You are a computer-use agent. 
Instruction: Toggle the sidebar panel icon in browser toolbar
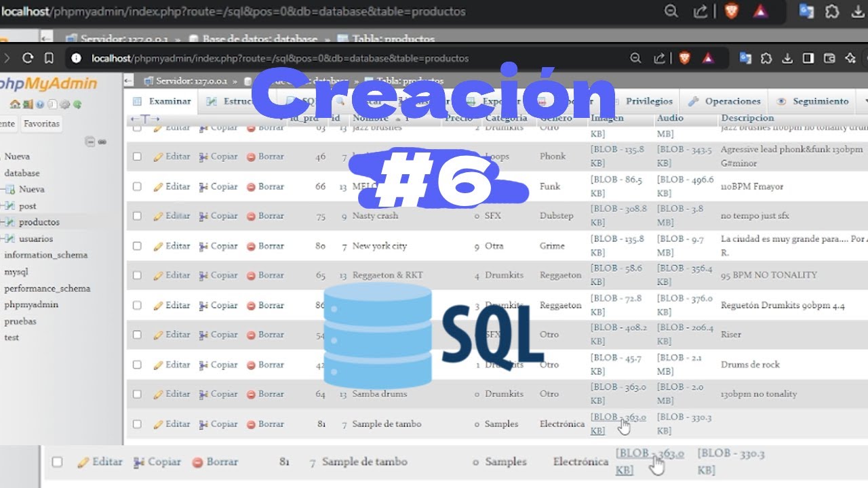[x=808, y=58]
